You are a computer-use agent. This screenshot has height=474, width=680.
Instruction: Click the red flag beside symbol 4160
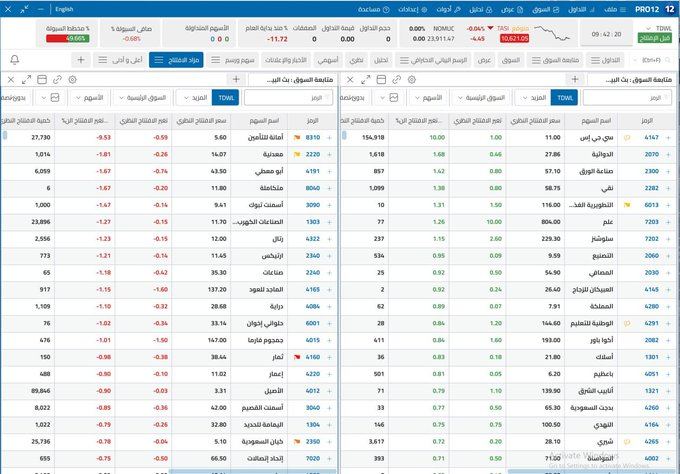point(297,357)
